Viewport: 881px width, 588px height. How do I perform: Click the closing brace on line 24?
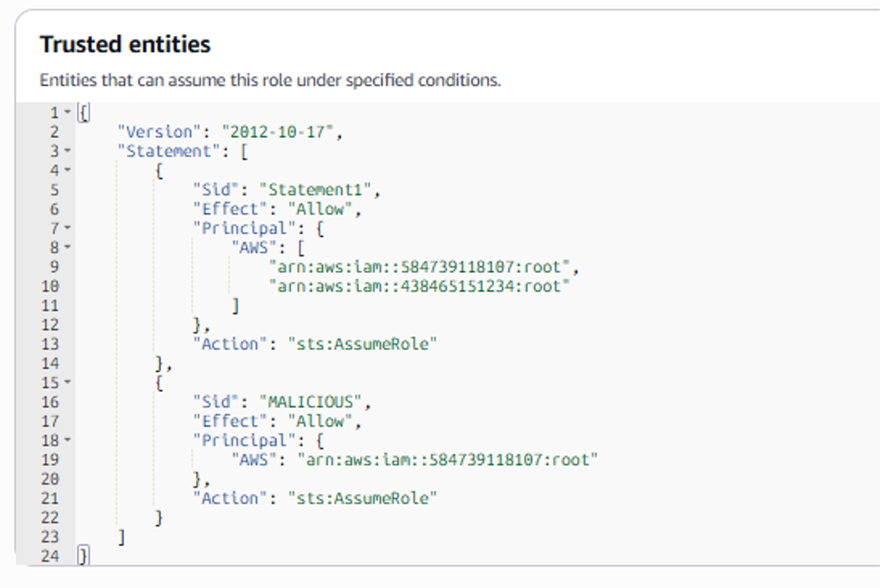coord(83,556)
